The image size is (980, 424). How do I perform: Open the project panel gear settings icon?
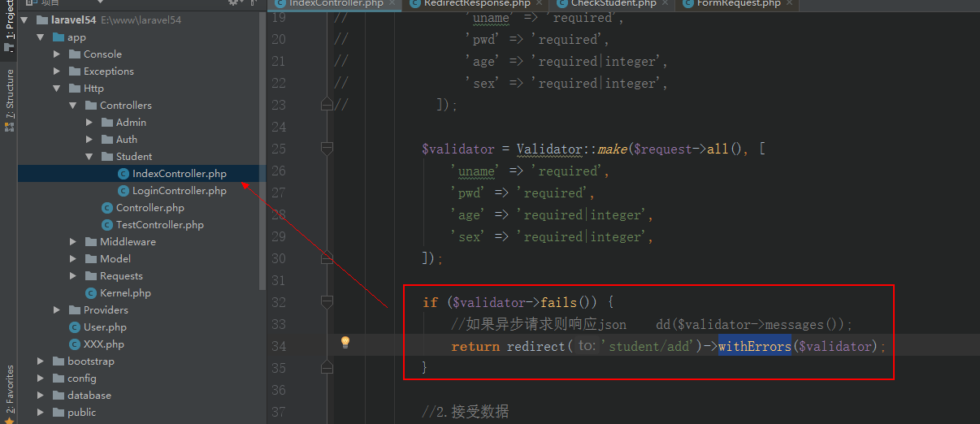pos(235,2)
